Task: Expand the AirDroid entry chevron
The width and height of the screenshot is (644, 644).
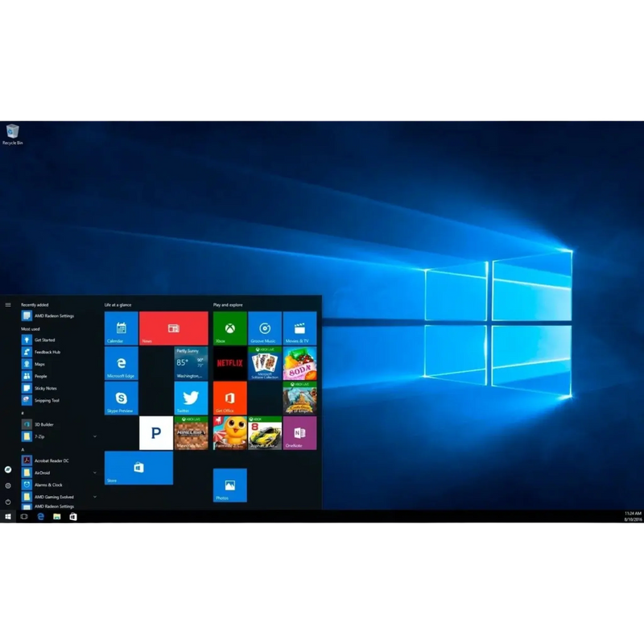Action: [x=94, y=473]
